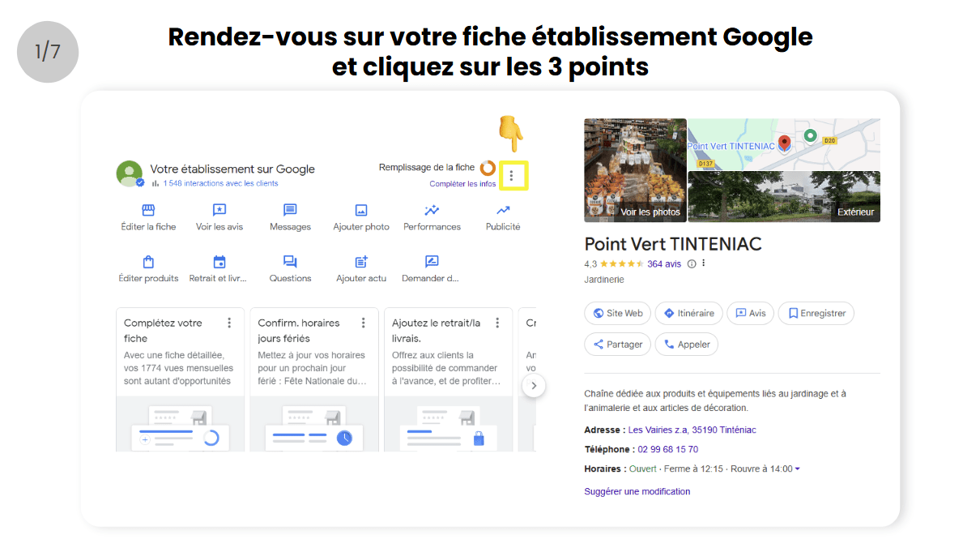Open the Performances sparkline icon
The image size is (980, 548).
[x=432, y=211]
